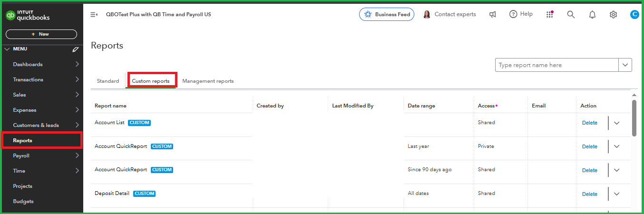This screenshot has width=644, height=214.
Task: Open Account List row action dropdown
Action: [617, 123]
